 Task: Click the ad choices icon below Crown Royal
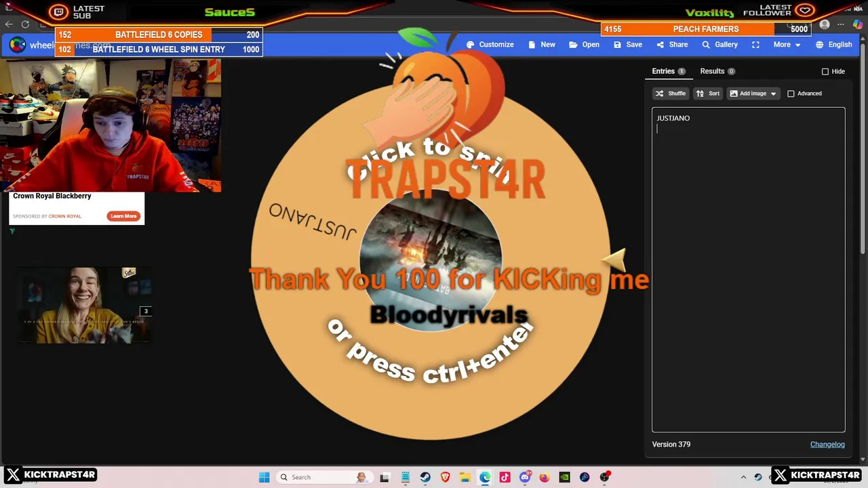click(x=12, y=231)
